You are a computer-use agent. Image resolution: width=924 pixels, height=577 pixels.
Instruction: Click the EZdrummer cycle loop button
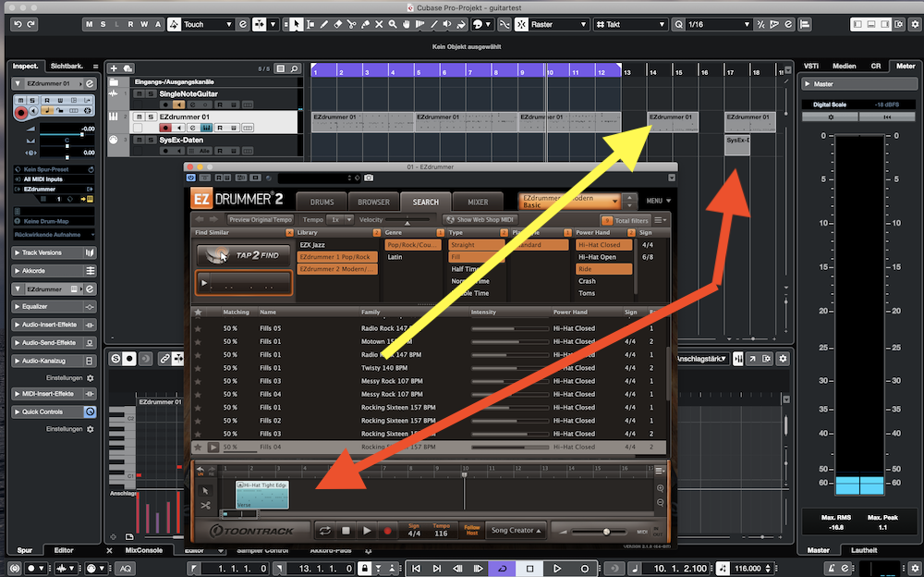click(324, 531)
